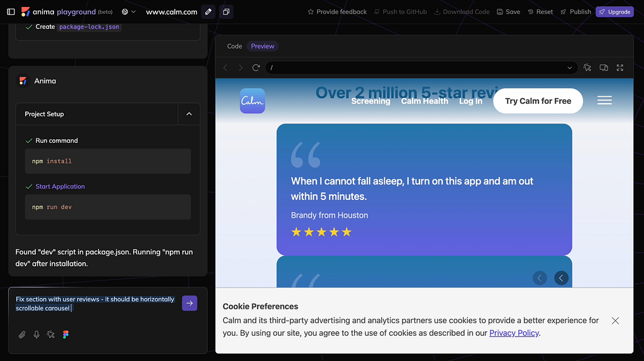Screen dimensions: 644x361
Task: Reload the preview page
Action: (256, 68)
